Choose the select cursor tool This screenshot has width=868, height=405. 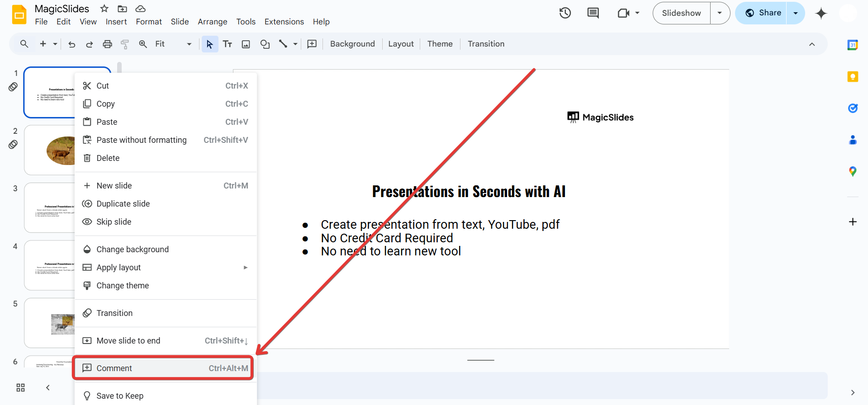coord(209,44)
